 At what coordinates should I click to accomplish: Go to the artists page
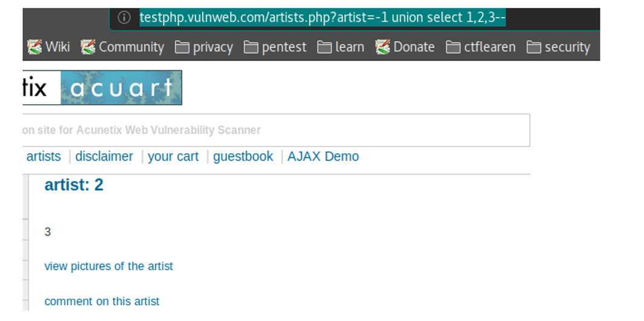point(44,156)
